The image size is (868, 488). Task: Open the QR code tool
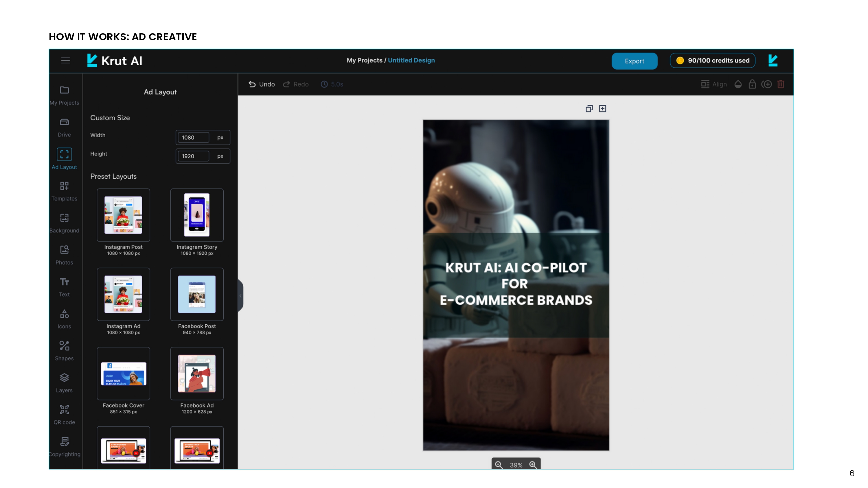tap(64, 415)
